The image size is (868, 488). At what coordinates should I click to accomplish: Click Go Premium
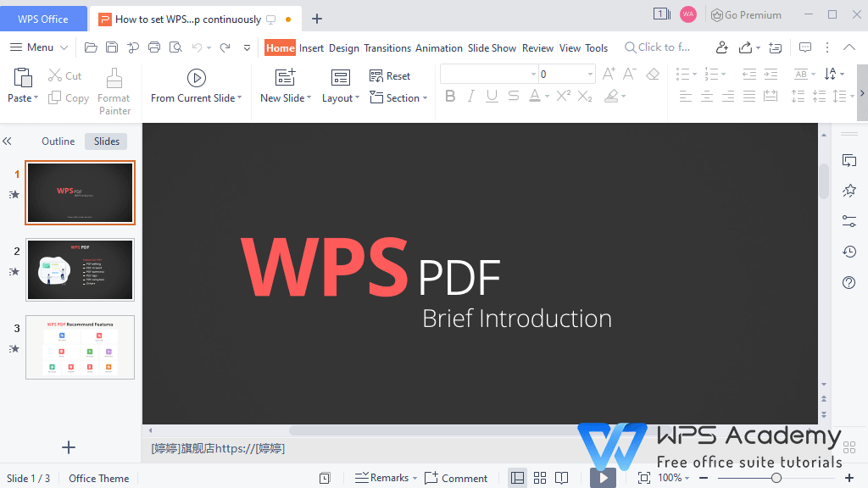click(746, 15)
